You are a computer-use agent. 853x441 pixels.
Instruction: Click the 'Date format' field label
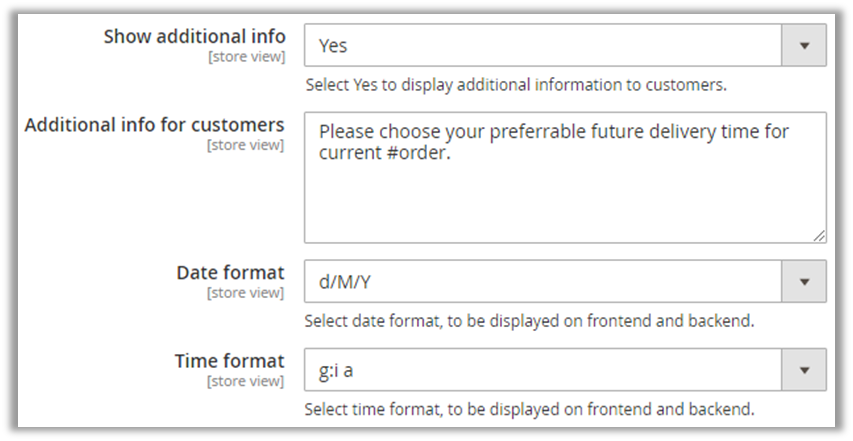(x=230, y=273)
